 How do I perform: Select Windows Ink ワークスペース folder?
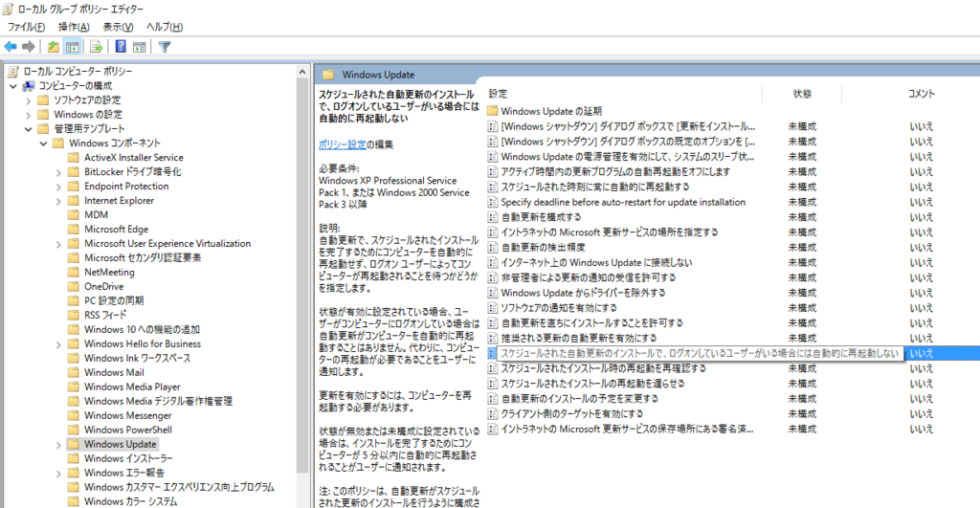click(138, 358)
